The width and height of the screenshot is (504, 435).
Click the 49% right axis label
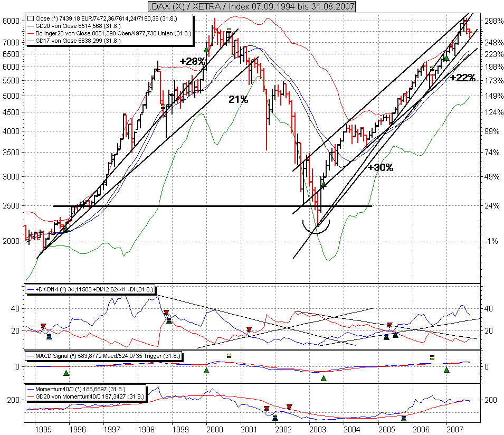point(492,176)
